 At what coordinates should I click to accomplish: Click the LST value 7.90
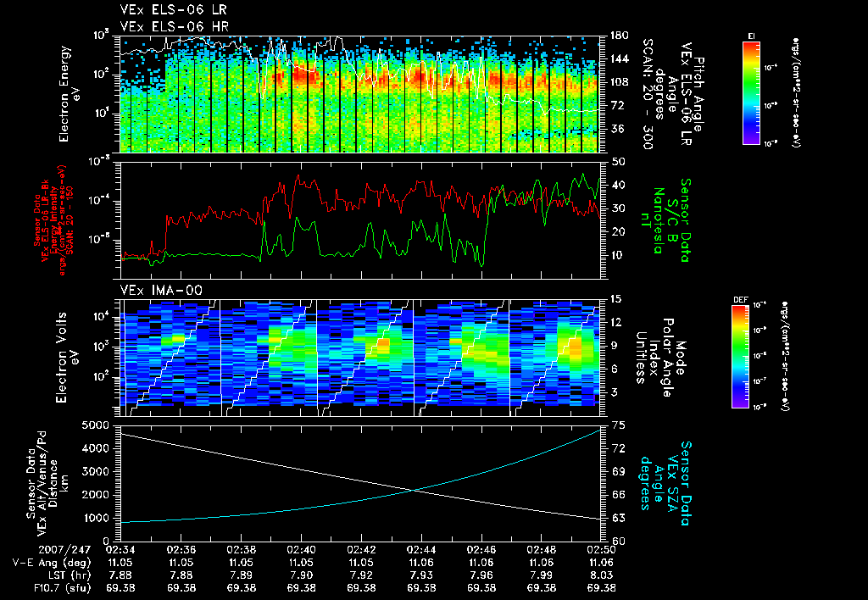(x=301, y=575)
